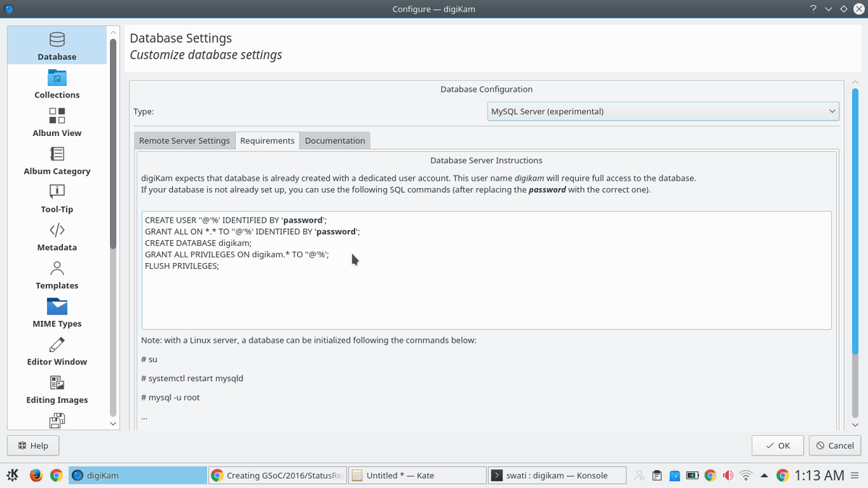Viewport: 868px width, 488px height.
Task: Open Help for this dialog
Action: [x=33, y=445]
